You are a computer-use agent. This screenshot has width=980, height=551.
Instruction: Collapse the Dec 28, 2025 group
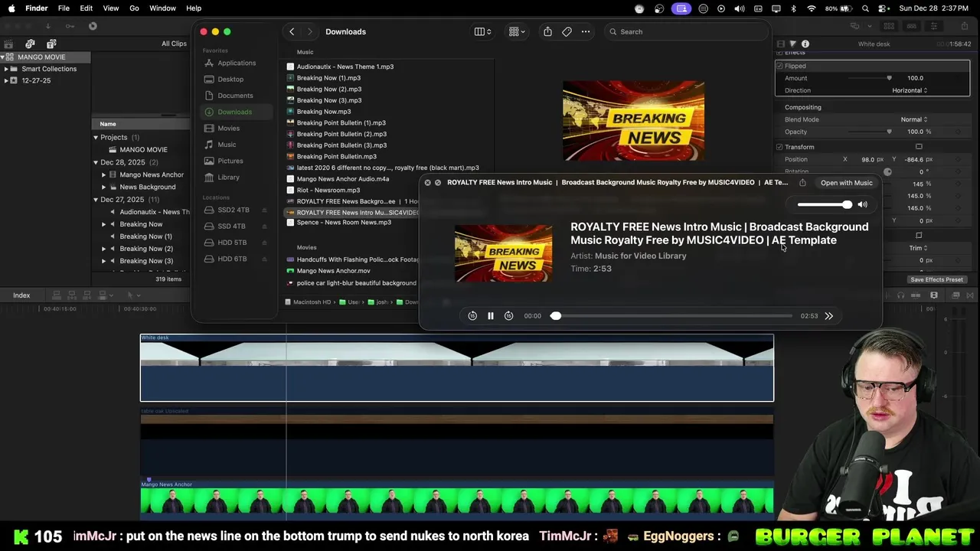pyautogui.click(x=96, y=162)
